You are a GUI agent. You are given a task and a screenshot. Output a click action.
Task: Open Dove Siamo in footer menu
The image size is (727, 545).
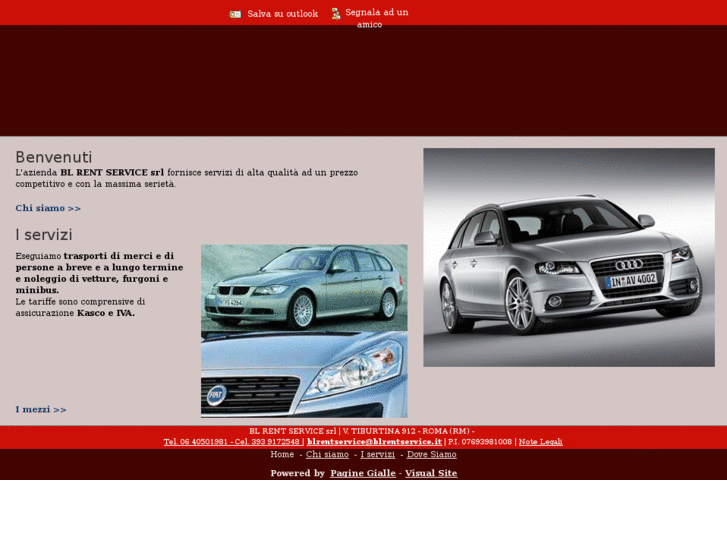pos(432,455)
